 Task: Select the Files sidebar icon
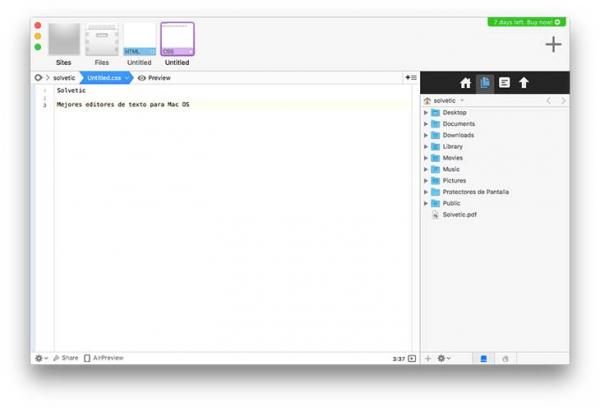pyautogui.click(x=485, y=83)
